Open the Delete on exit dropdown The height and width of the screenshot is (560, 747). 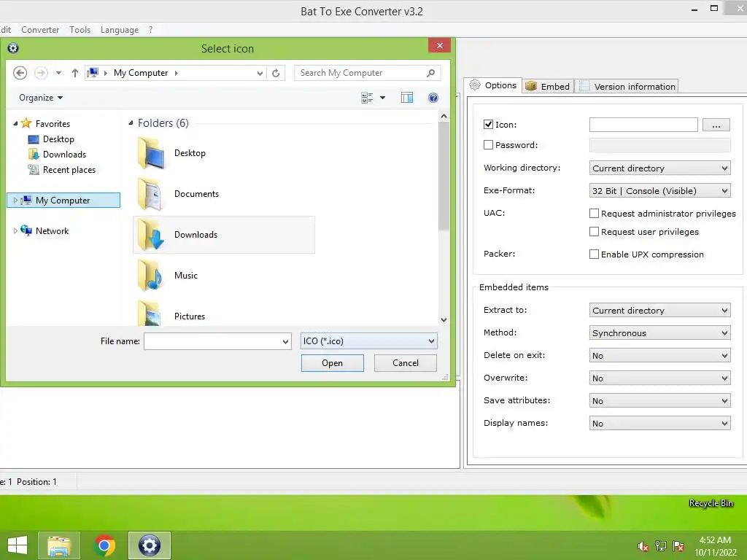coord(659,356)
